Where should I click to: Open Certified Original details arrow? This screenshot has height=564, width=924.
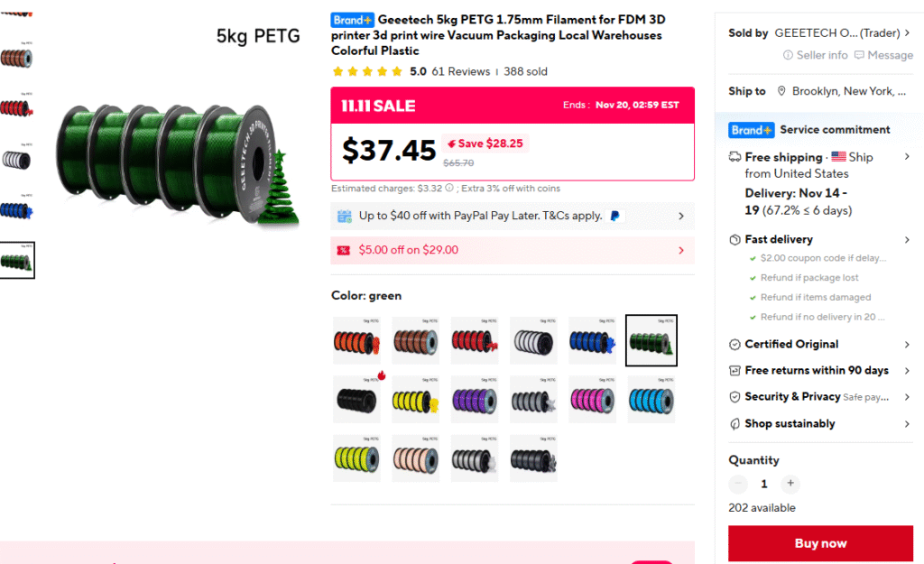pos(907,345)
